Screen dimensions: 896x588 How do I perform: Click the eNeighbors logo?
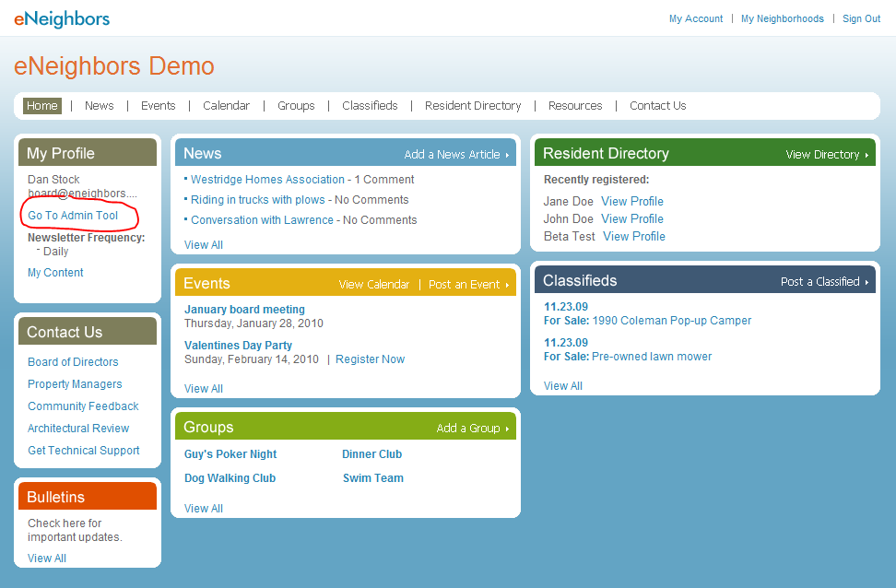[62, 18]
